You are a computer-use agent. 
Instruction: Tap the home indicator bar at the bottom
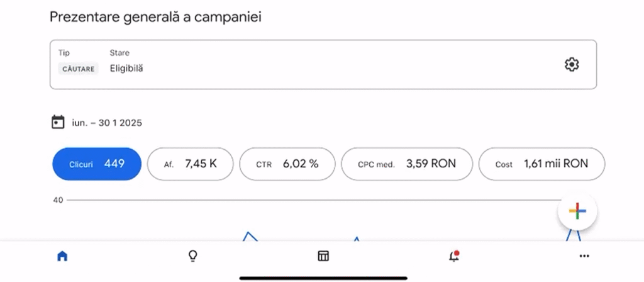pyautogui.click(x=323, y=277)
